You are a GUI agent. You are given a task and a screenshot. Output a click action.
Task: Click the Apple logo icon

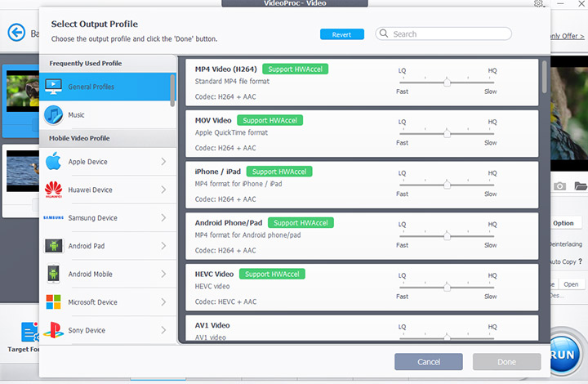tap(54, 161)
